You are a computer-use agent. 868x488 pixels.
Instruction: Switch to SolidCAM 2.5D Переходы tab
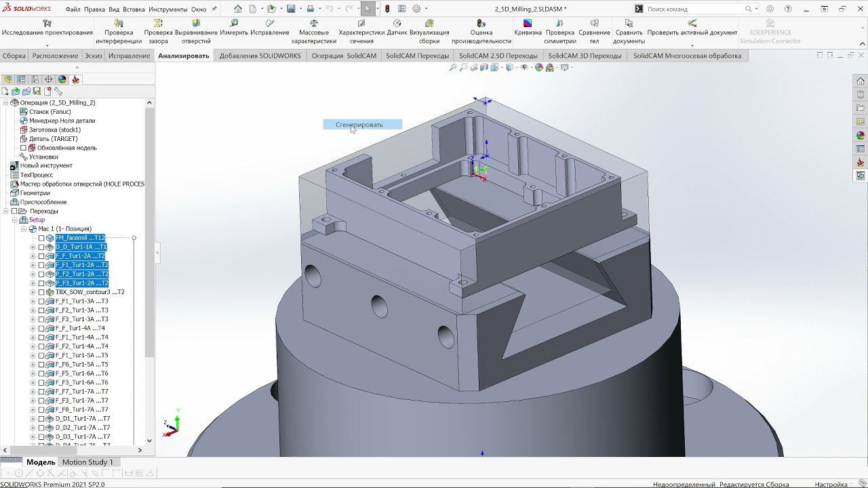(498, 56)
